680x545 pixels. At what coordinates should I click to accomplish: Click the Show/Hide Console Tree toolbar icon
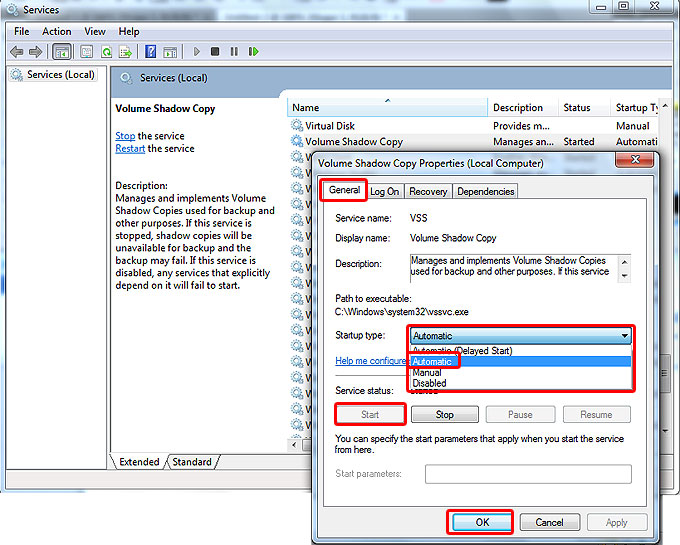coord(62,51)
